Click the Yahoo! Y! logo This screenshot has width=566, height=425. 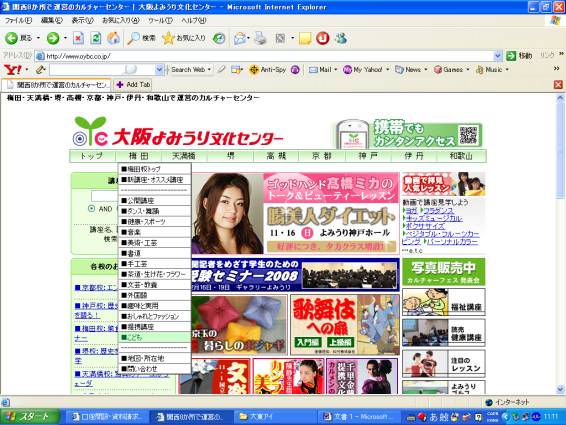(13, 69)
